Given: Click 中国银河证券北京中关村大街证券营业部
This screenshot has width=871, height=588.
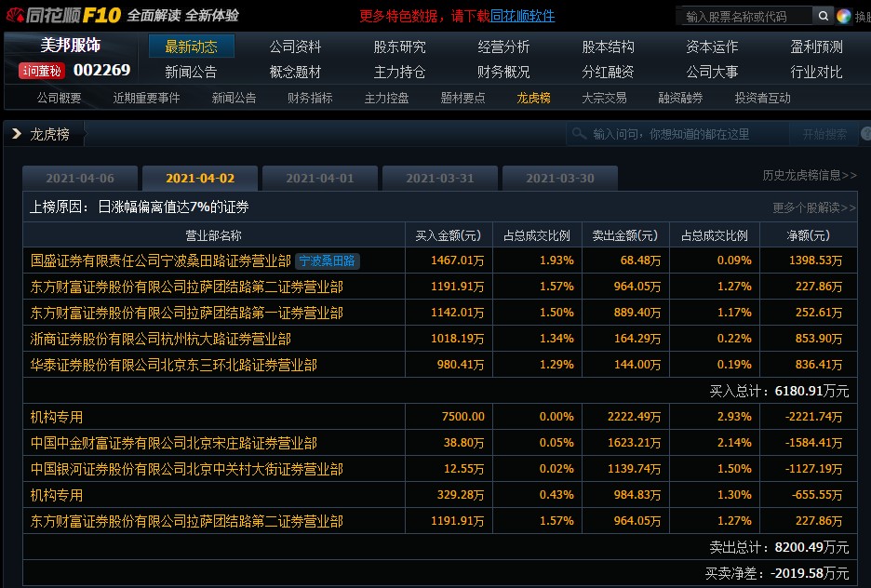Looking at the screenshot, I should [187, 469].
